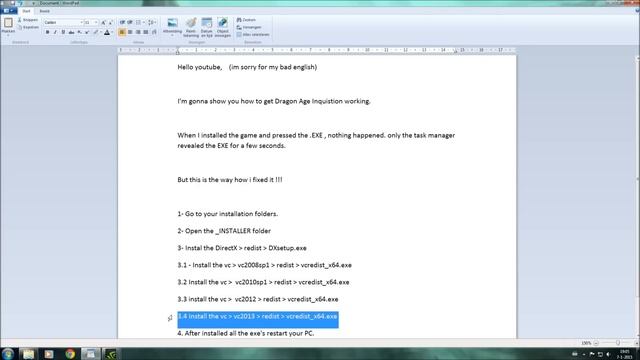Open the paragraph settings icon

pyautogui.click(x=154, y=32)
